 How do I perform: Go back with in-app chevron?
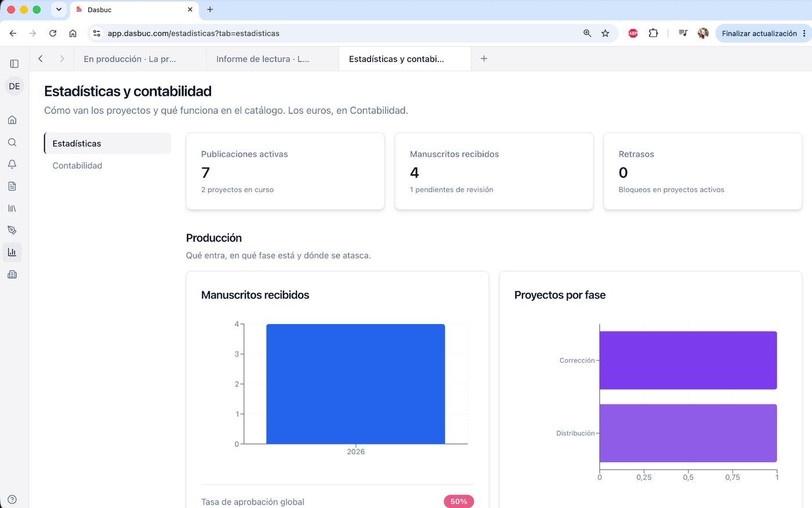[x=41, y=59]
